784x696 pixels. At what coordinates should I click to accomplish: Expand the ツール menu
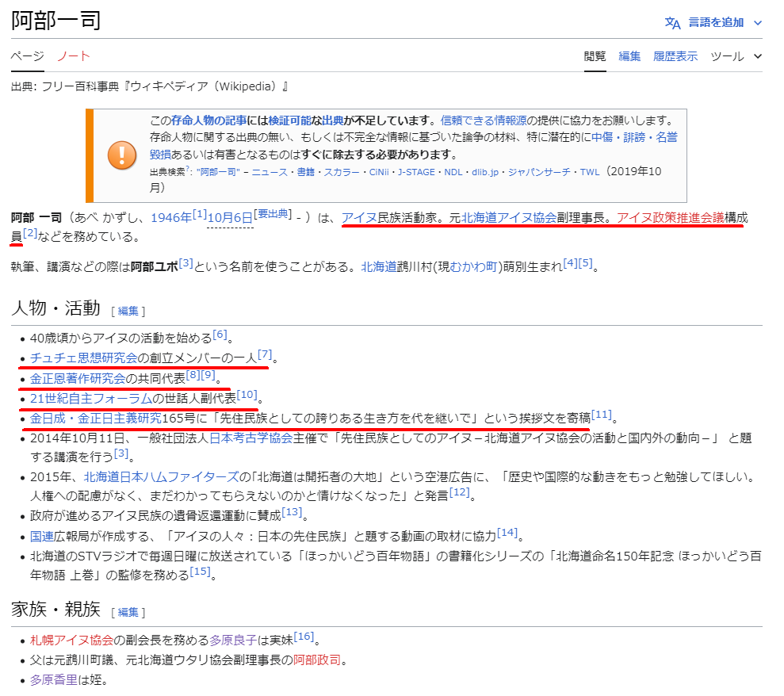736,56
